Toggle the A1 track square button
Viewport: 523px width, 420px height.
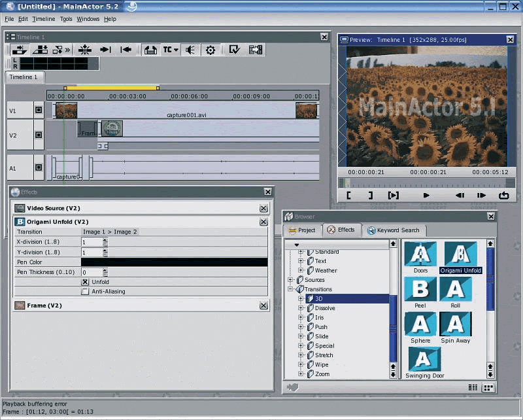(39, 167)
